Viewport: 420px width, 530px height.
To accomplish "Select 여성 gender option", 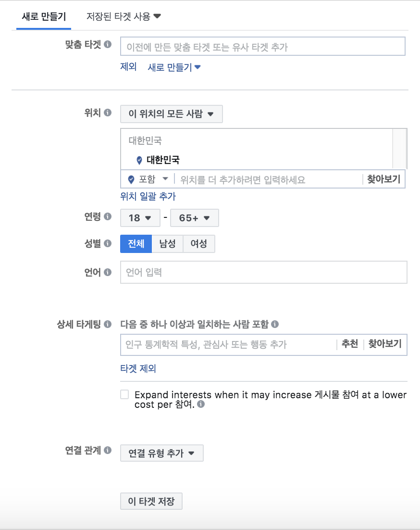I will (198, 243).
